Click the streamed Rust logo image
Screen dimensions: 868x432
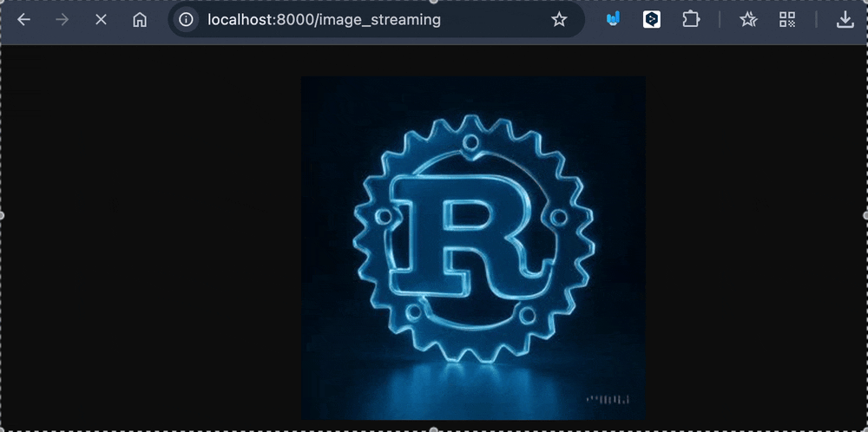473,248
